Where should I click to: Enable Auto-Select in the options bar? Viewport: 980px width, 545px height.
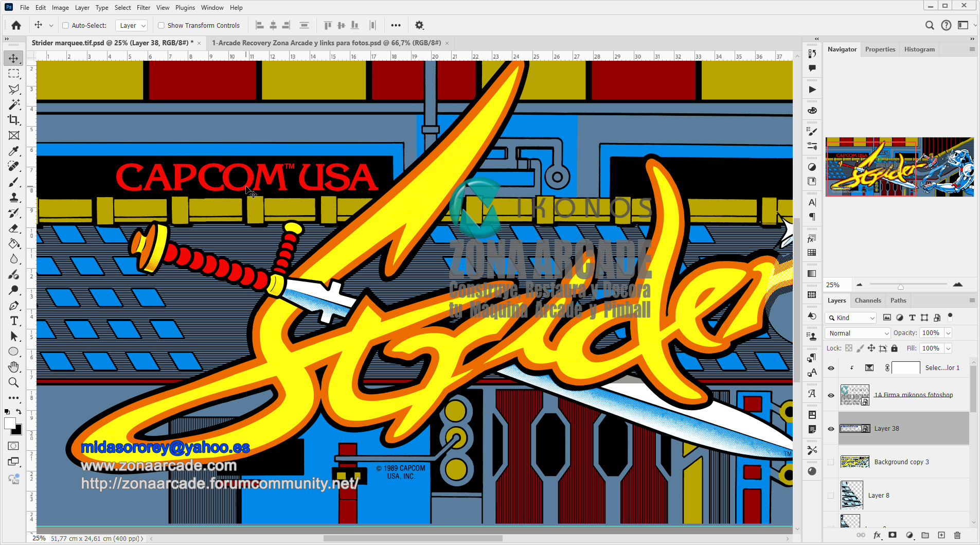pos(66,25)
